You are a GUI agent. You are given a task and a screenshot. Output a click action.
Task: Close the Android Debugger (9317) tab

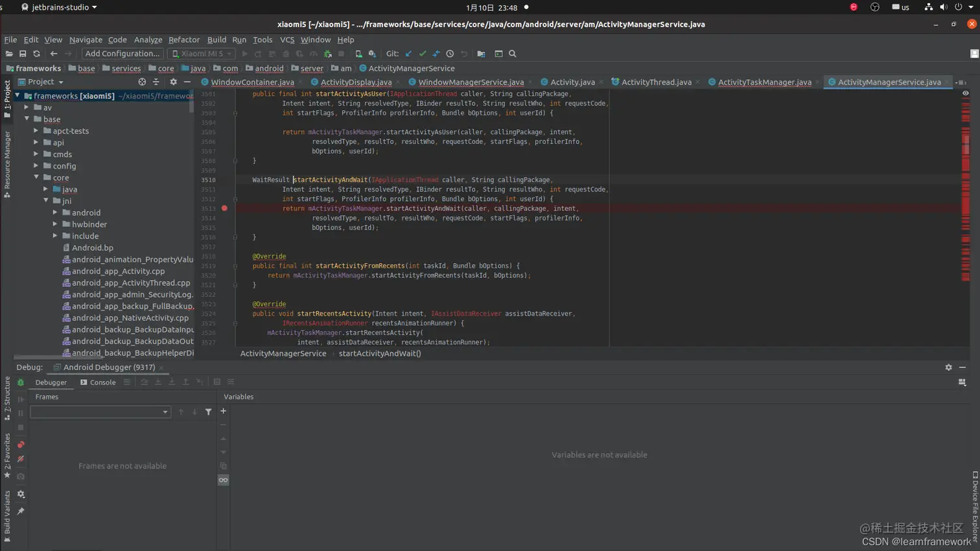(161, 368)
